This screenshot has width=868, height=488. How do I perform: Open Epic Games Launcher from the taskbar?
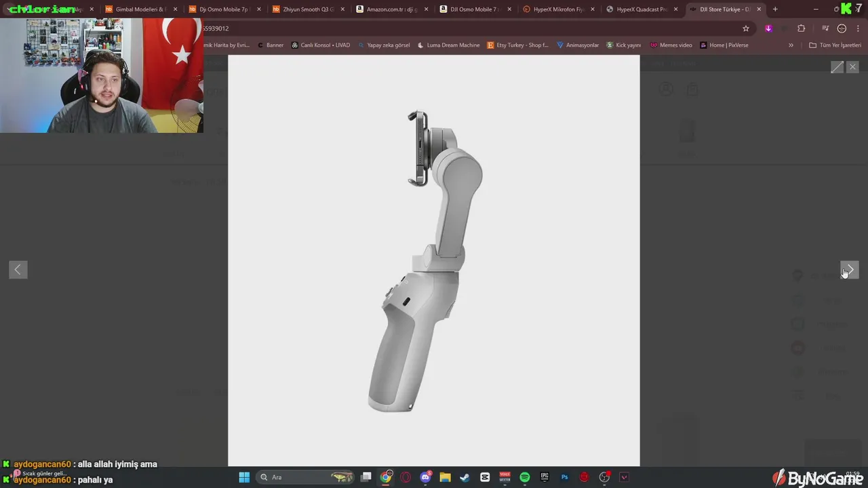pyautogui.click(x=545, y=477)
